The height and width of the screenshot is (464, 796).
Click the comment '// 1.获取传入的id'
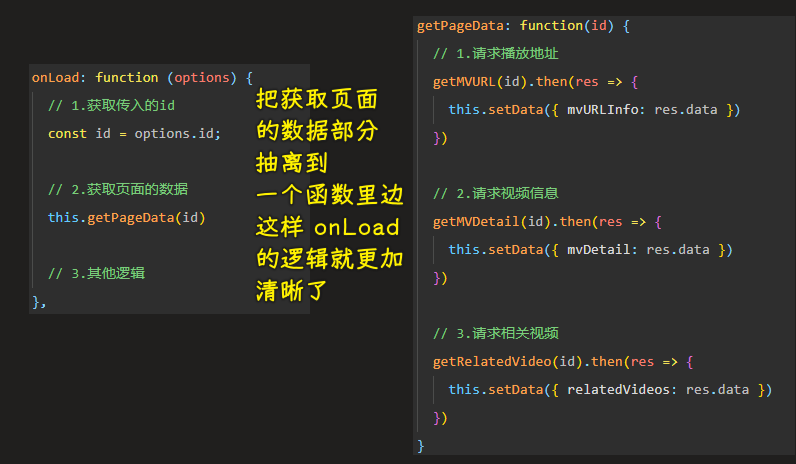111,106
